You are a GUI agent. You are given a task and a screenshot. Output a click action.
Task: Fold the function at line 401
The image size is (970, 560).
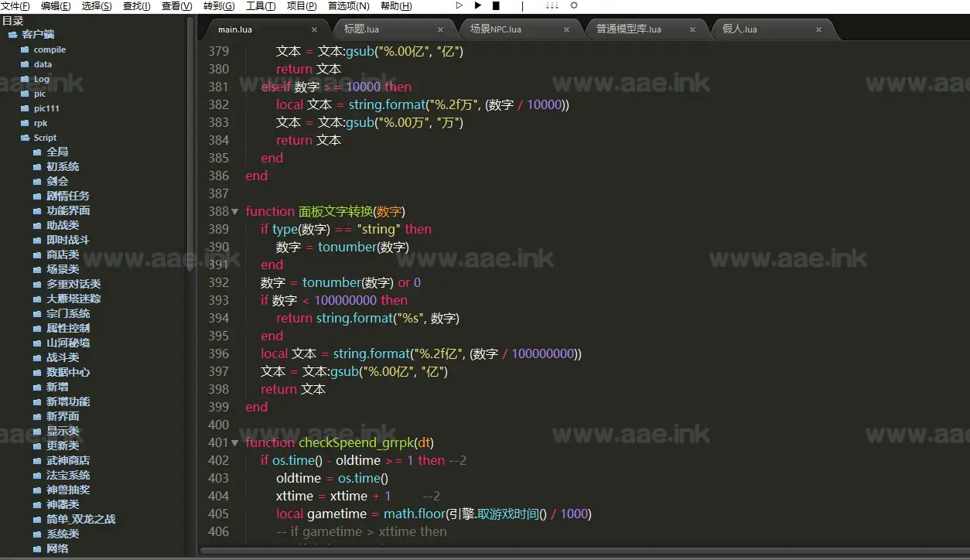(235, 443)
